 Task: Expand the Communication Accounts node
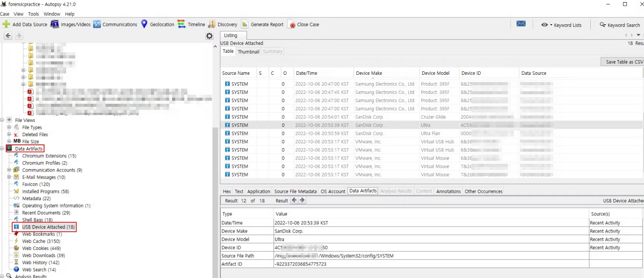coord(9,170)
